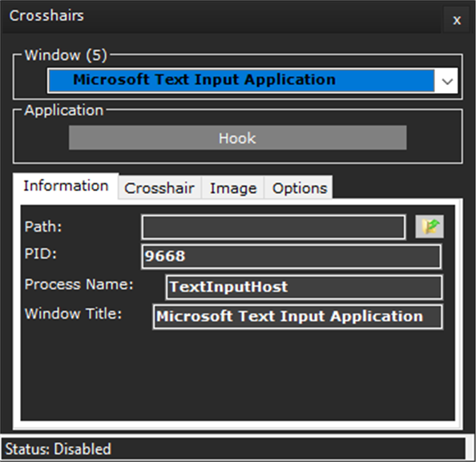Focus the empty Path text field
476x462 pixels.
[273, 227]
